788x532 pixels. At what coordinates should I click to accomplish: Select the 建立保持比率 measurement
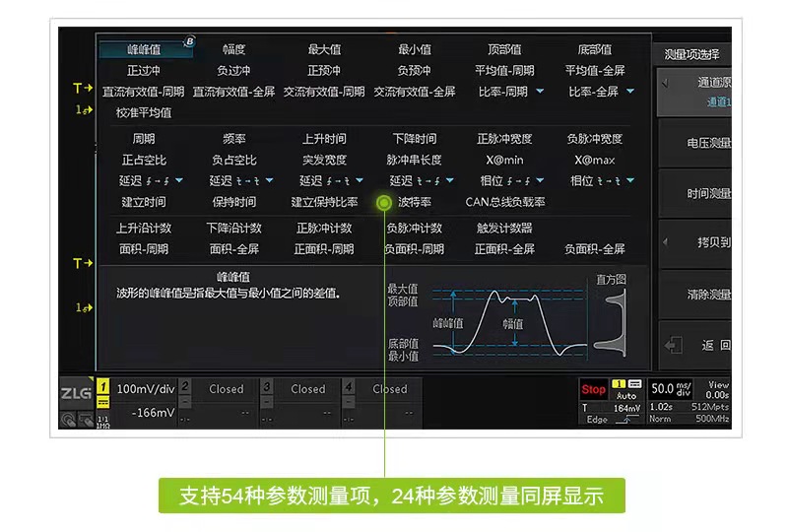pyautogui.click(x=324, y=202)
